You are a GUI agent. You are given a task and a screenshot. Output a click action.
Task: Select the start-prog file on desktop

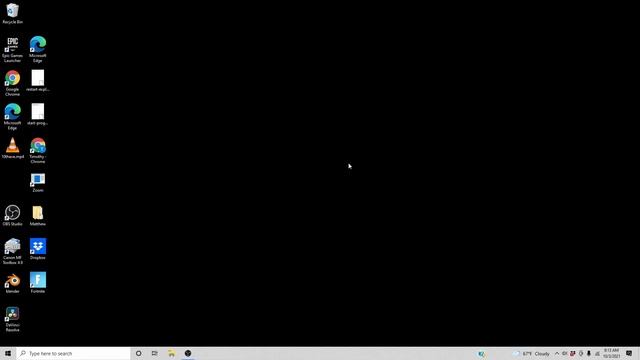point(38,114)
